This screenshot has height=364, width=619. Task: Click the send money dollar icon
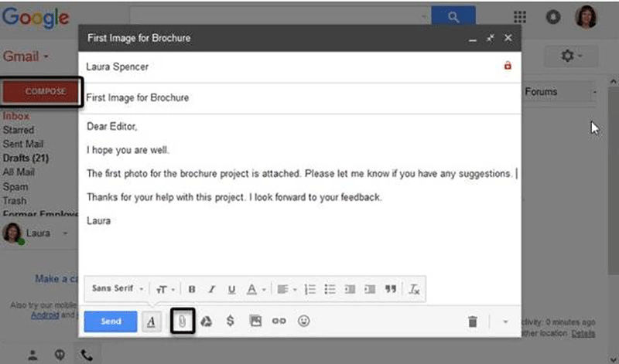230,321
